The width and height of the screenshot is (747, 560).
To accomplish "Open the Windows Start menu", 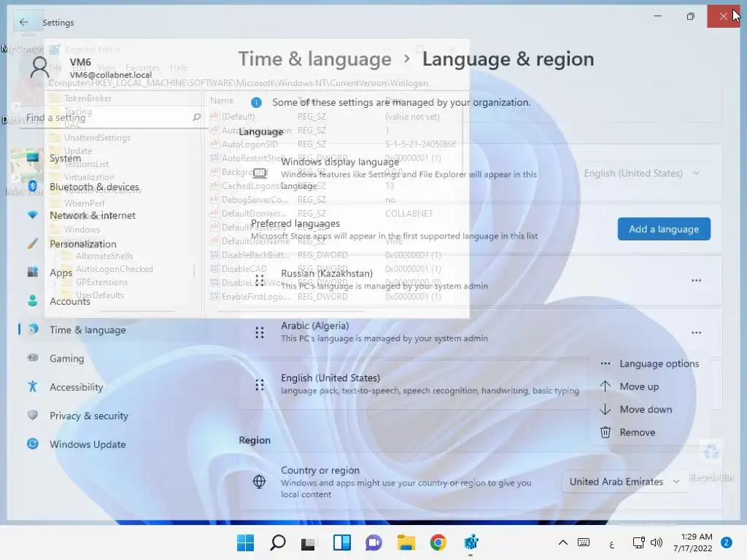I will click(x=245, y=542).
